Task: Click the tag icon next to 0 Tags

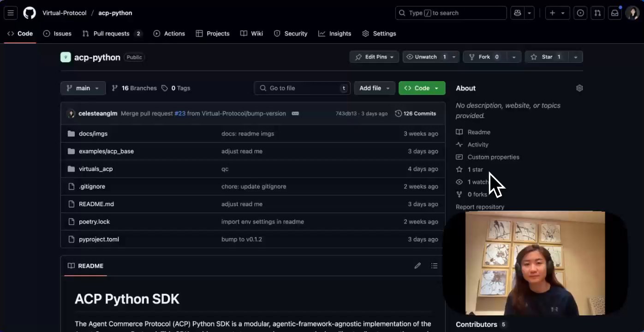Action: coord(165,88)
